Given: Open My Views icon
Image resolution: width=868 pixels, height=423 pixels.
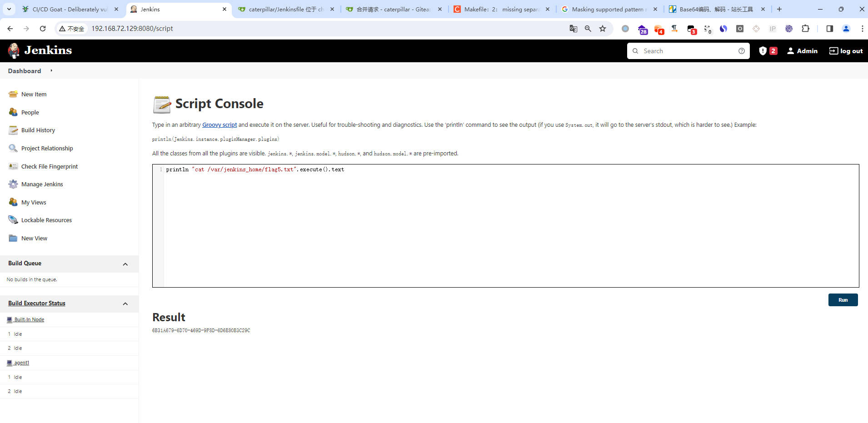Looking at the screenshot, I should [13, 202].
